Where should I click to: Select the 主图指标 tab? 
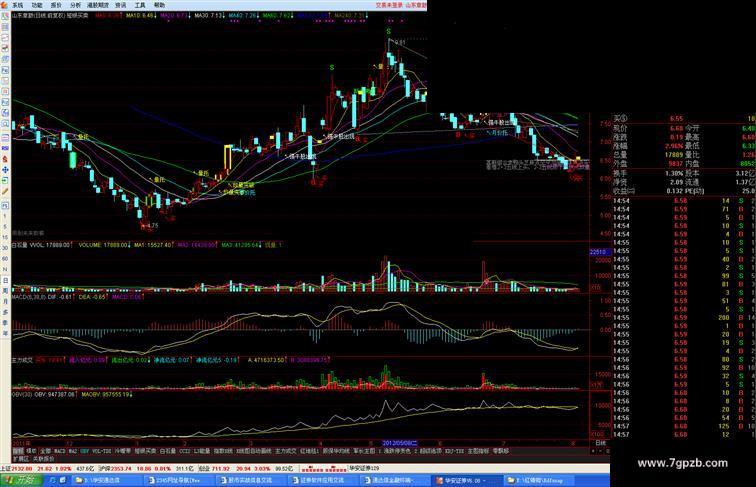(478, 451)
